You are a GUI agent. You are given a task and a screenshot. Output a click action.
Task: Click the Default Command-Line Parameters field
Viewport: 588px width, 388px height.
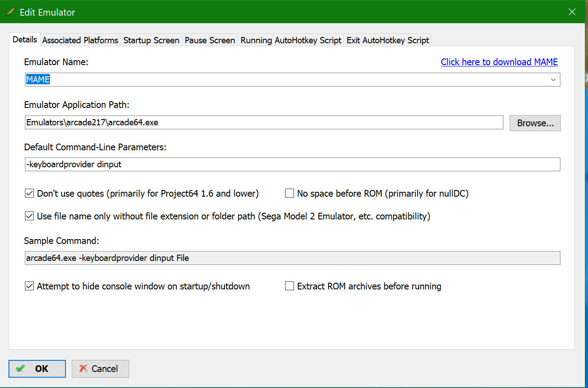293,164
